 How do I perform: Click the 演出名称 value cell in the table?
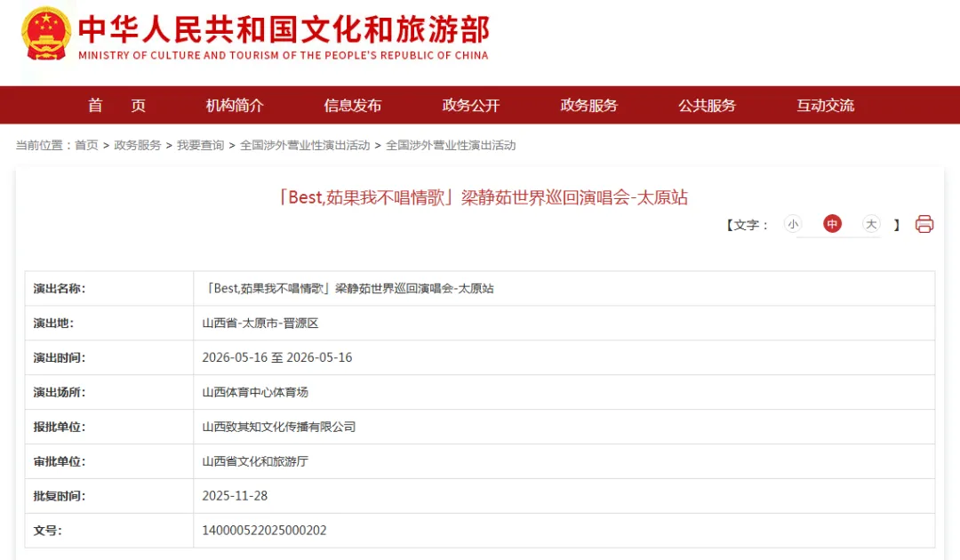(564, 288)
